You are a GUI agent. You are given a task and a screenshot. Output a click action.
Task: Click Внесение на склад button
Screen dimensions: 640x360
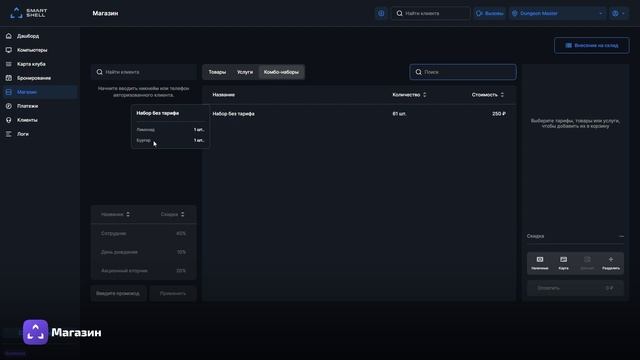pyautogui.click(x=591, y=45)
